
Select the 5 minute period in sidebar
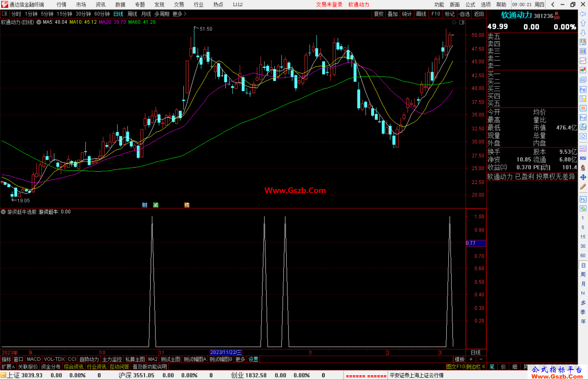(583, 227)
